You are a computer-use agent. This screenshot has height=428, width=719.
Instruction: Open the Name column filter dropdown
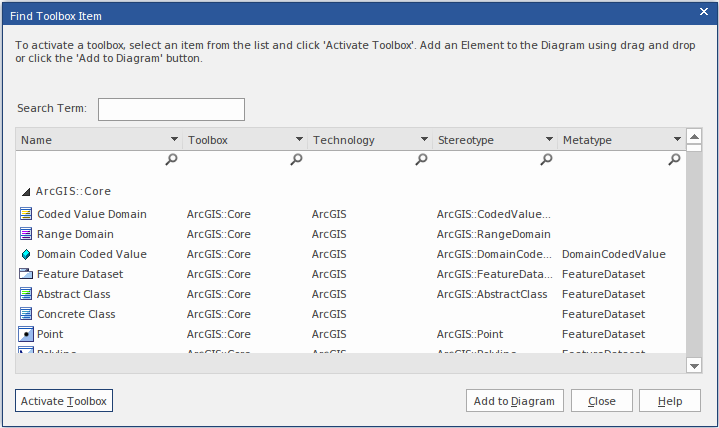(174, 141)
